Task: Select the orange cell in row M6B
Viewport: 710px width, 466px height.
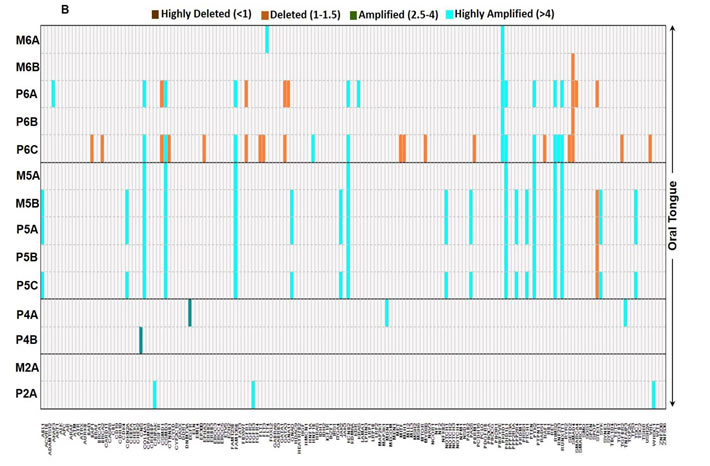Action: (572, 67)
